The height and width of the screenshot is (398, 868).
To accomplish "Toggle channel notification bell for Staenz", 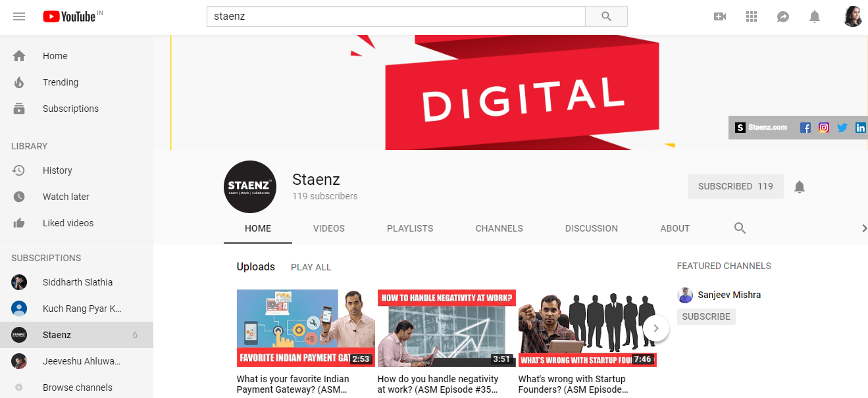I will coord(800,187).
